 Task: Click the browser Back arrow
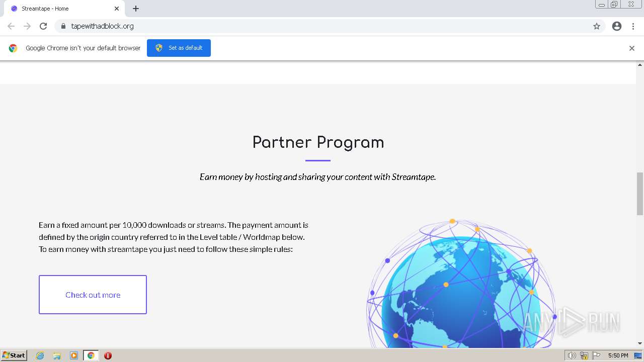(11, 26)
